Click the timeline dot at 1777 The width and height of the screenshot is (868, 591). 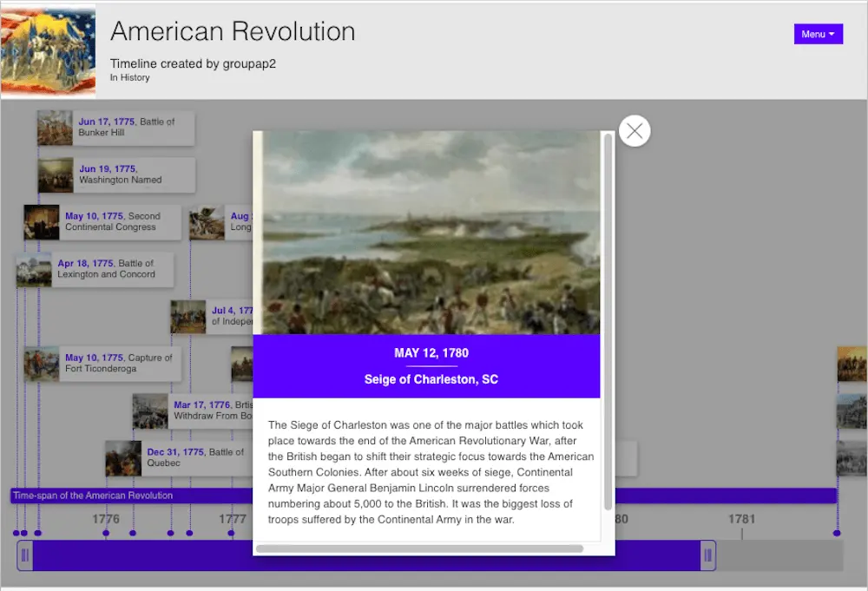tap(231, 533)
